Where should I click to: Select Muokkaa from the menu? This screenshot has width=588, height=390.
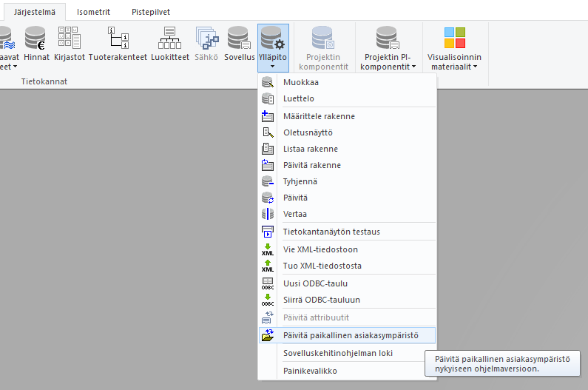click(x=300, y=82)
